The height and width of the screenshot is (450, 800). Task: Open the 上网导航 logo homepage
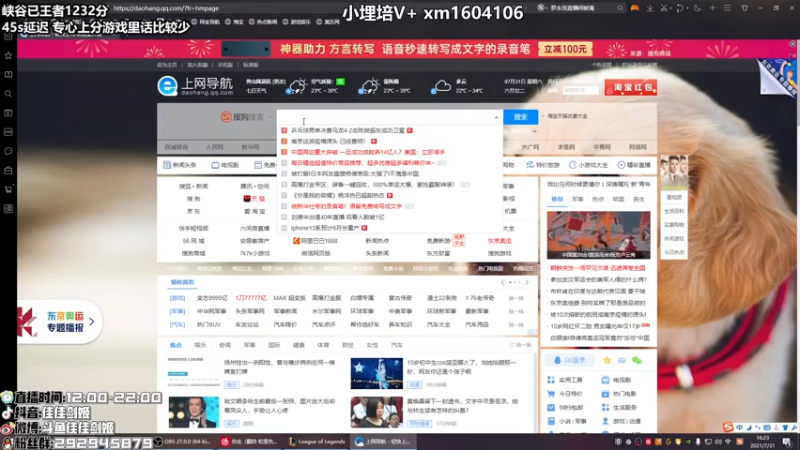tap(195, 86)
